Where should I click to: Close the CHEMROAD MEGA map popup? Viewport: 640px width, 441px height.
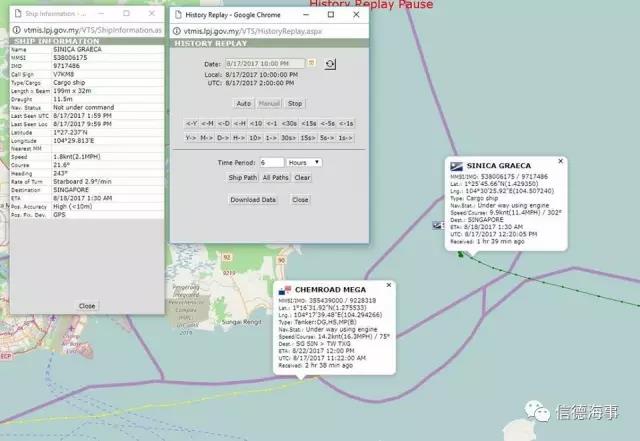pos(388,286)
